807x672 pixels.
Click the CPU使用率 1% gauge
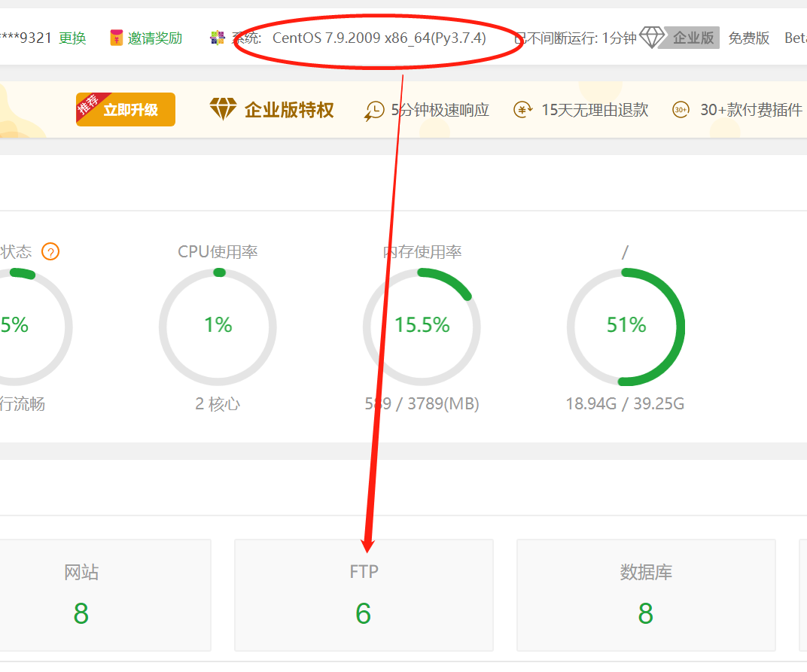[x=218, y=327]
